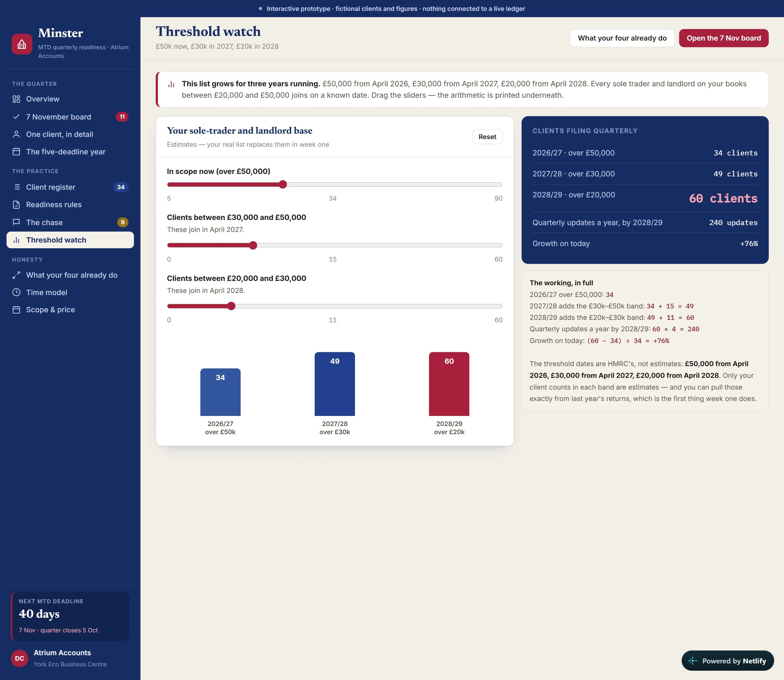The height and width of the screenshot is (680, 784).
Task: Click the five-deadline year calendar icon
Action: click(16, 152)
